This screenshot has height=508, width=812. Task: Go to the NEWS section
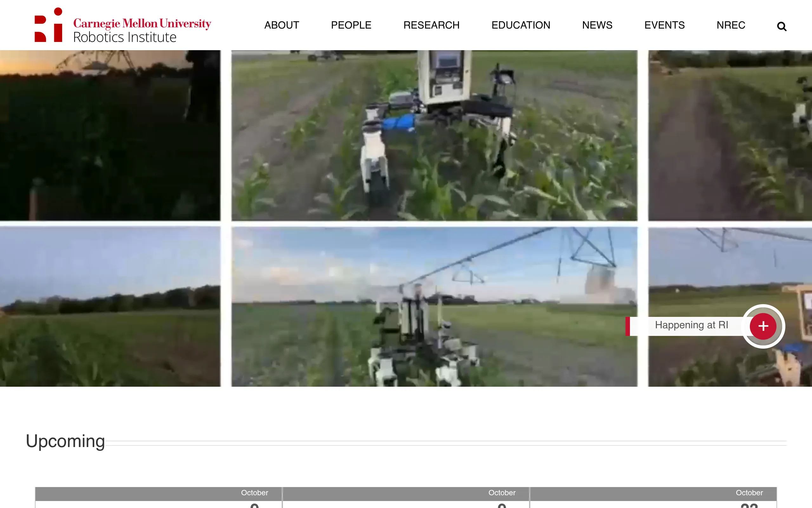click(597, 25)
